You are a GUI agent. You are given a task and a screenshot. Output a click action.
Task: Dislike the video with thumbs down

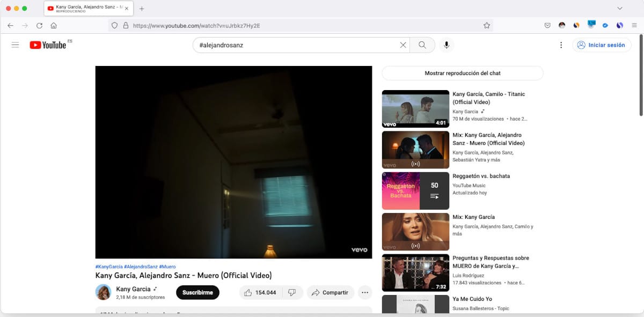pos(292,292)
